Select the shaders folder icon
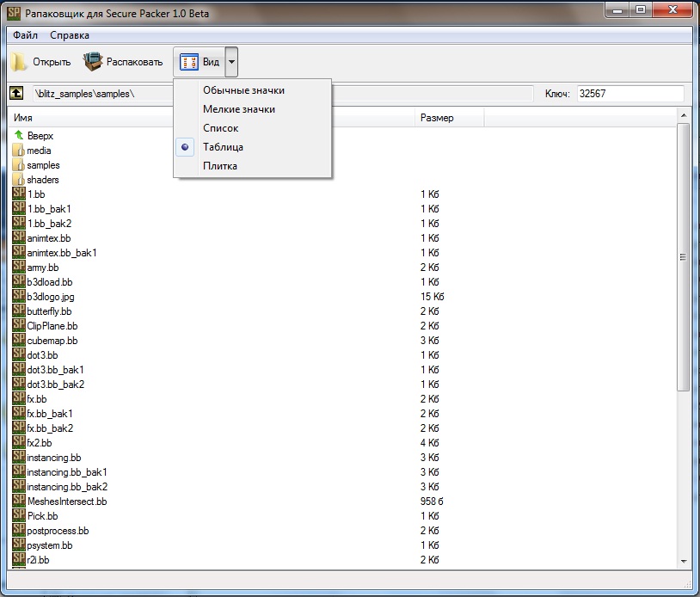 tap(18, 180)
